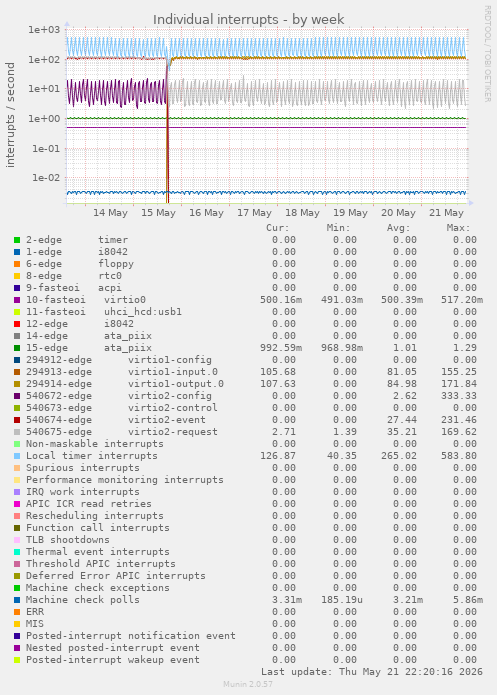Click the green 2-edge timer color swatch
Image resolution: width=497 pixels, height=695 pixels.
[17, 240]
